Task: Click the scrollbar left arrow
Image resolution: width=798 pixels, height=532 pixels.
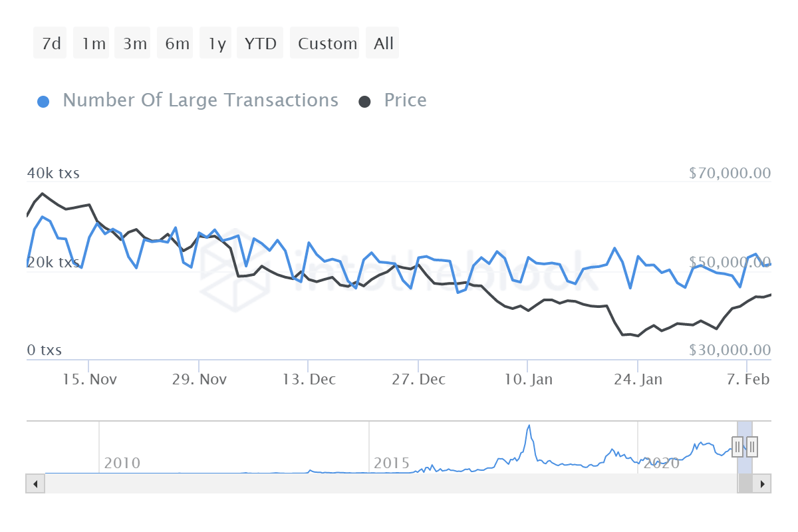Action: point(35,483)
